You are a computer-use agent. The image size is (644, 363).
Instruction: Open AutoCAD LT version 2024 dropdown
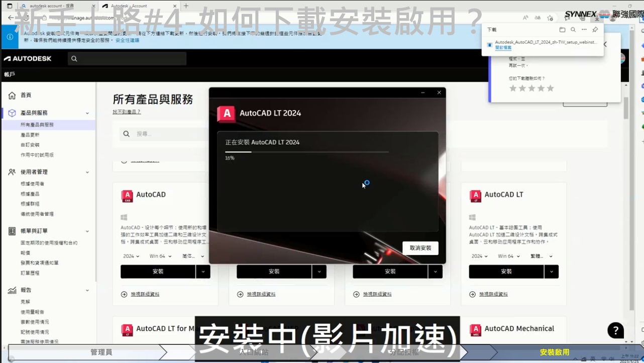(480, 256)
